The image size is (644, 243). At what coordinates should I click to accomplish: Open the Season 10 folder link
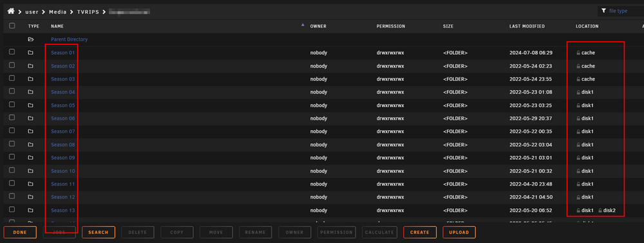[x=63, y=171]
